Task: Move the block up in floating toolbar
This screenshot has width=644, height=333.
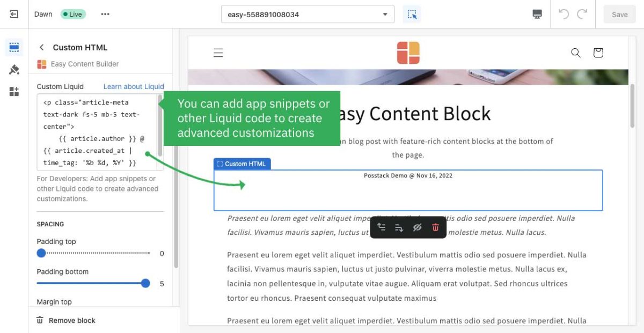Action: pyautogui.click(x=382, y=227)
